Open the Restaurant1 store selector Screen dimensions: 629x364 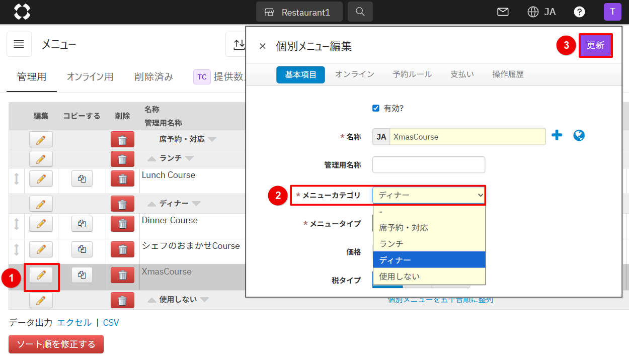(x=299, y=12)
